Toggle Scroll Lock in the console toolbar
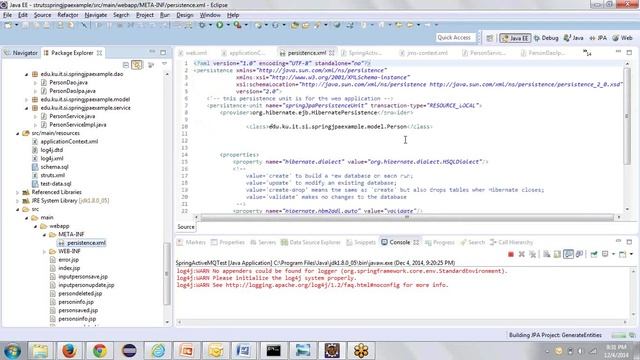The height and width of the screenshot is (360, 640). pos(557,254)
